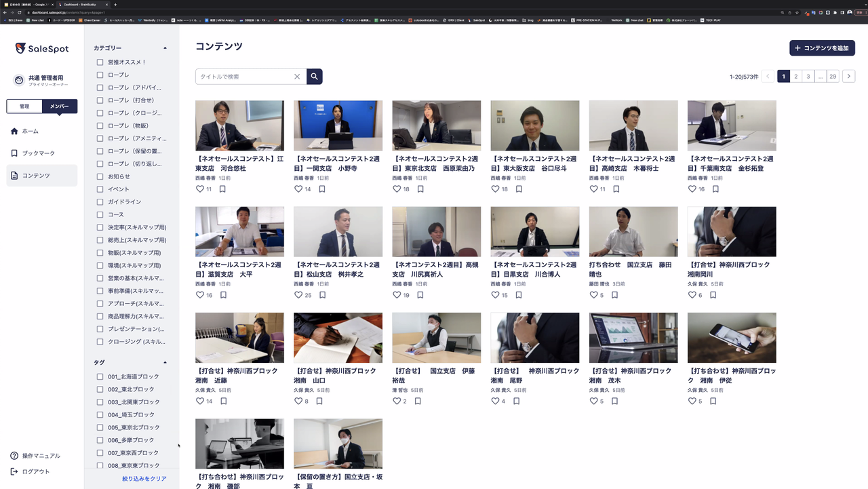This screenshot has height=489, width=868.
Task: Open the 江東支店 河合悠社 video thumbnail
Action: 239,125
